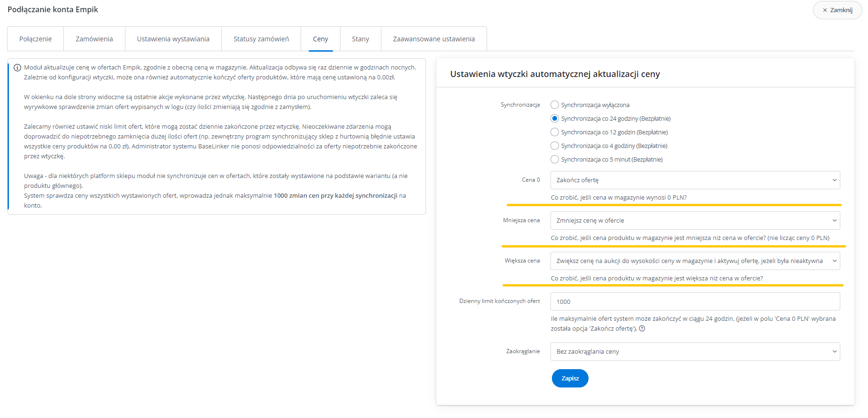Expand the 'Mniejsza cena' dropdown
Screen dimensions: 868x418
tap(695, 220)
